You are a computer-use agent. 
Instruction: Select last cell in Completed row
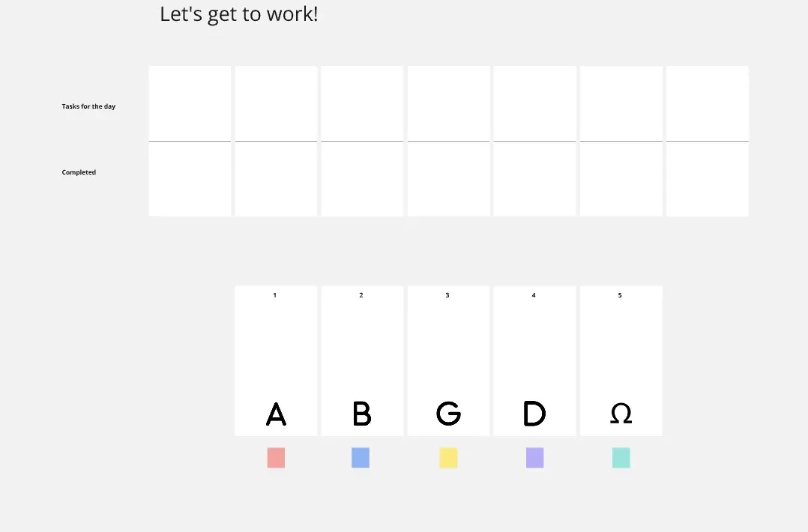point(708,178)
